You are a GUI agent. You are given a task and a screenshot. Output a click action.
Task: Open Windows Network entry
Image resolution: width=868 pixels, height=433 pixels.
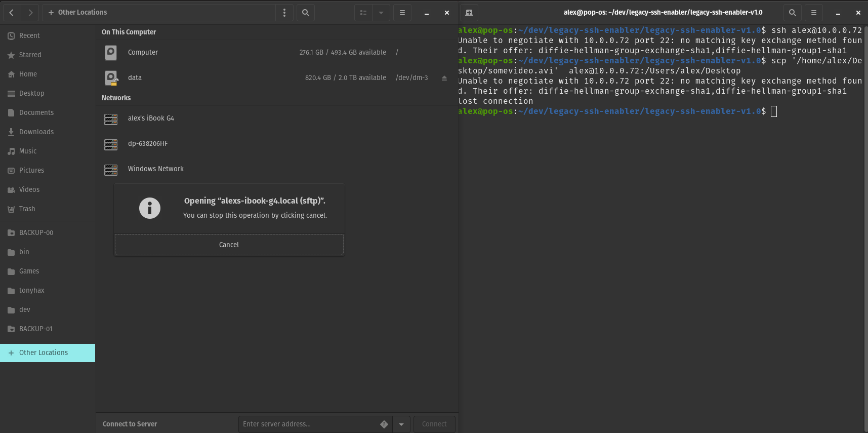pyautogui.click(x=277, y=169)
